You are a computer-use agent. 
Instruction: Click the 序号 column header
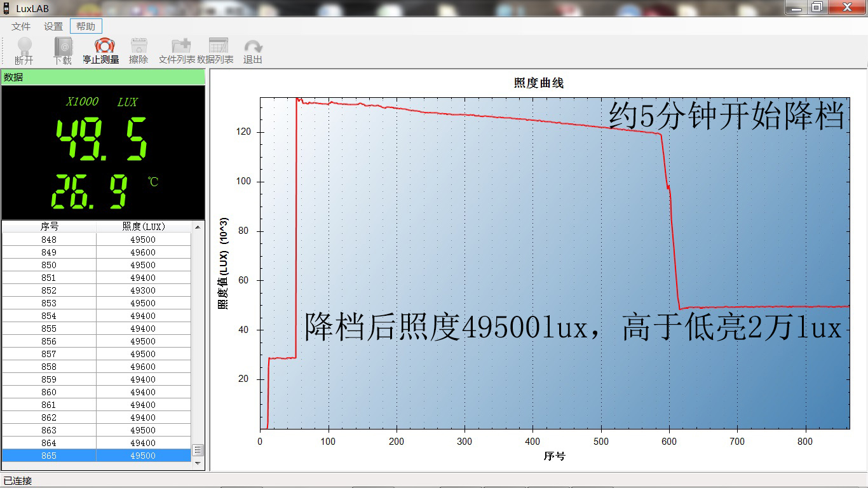(49, 227)
